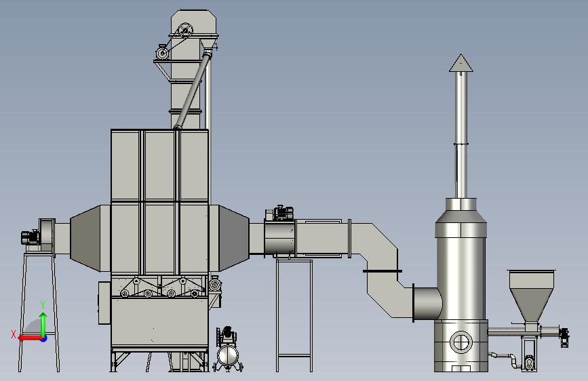Select the conical rain cap atop the chimney
588x381 pixels.
pyautogui.click(x=461, y=63)
